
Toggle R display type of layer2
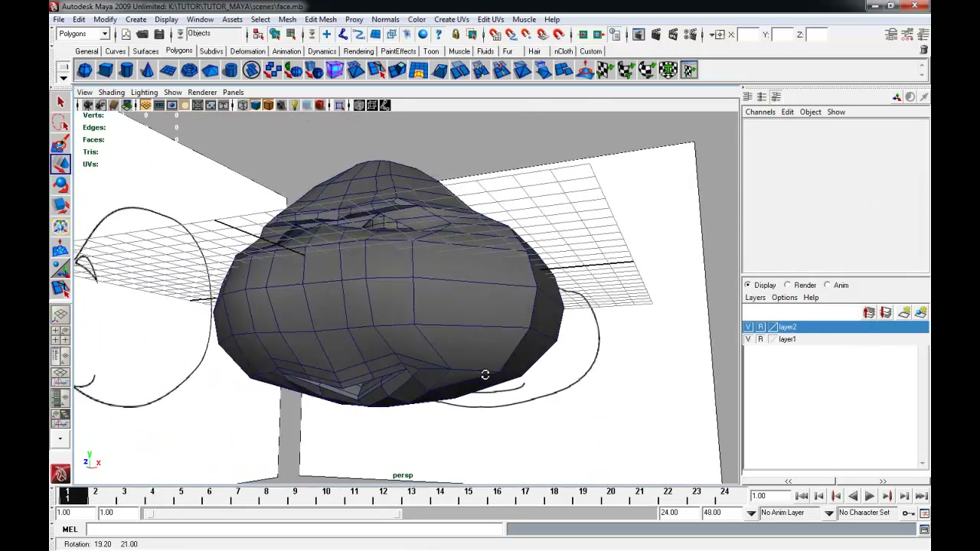click(760, 328)
